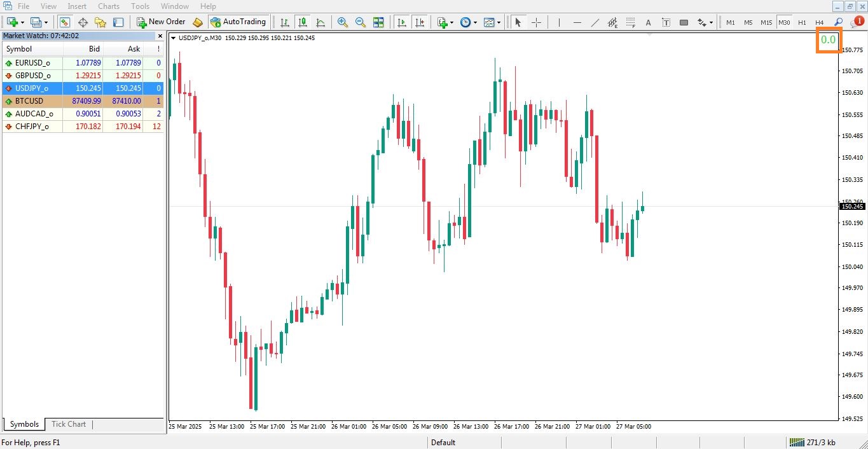Open the Charts menu

tap(109, 6)
